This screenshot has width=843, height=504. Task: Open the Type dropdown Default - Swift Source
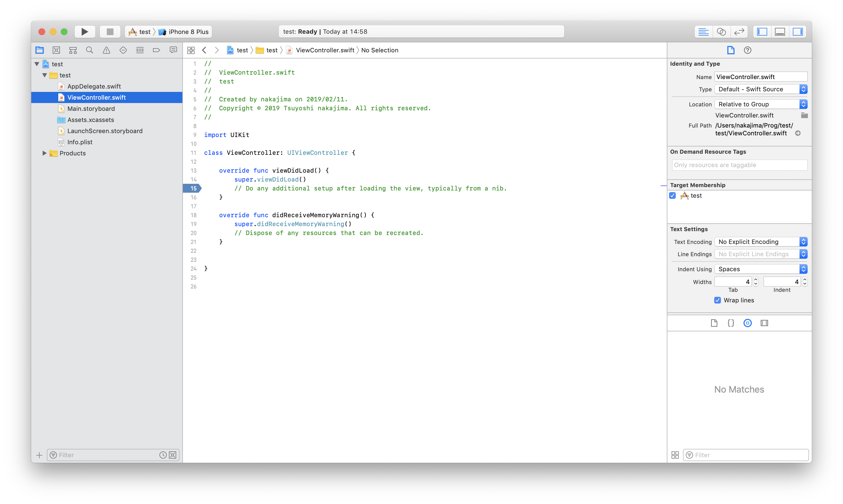(x=761, y=89)
